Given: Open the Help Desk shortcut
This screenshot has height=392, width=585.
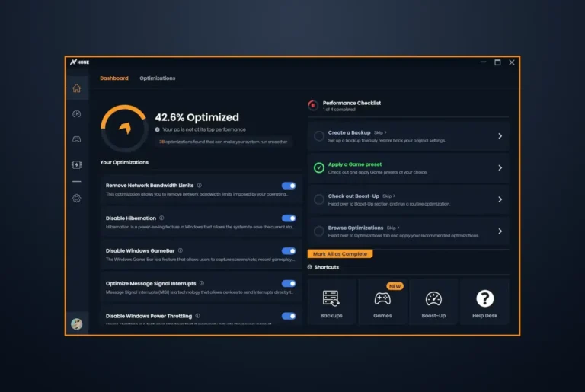Looking at the screenshot, I should click(484, 301).
